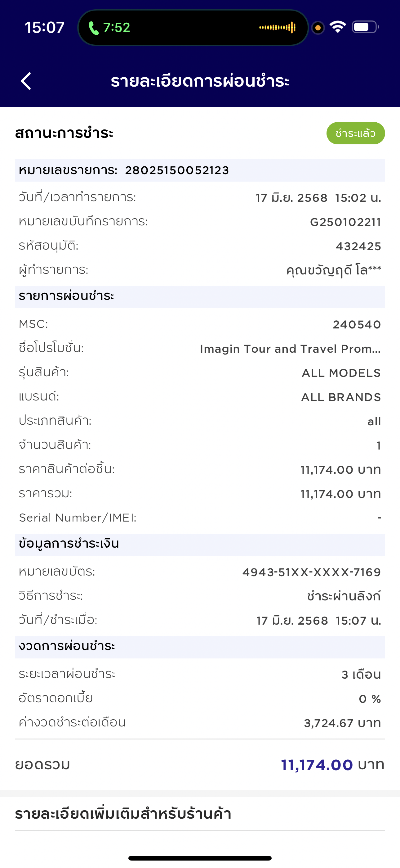The image size is (400, 868).
Task: Open รายละเอียดเพิ่มเติมสำหรับร้านค้า section
Action: (x=123, y=814)
